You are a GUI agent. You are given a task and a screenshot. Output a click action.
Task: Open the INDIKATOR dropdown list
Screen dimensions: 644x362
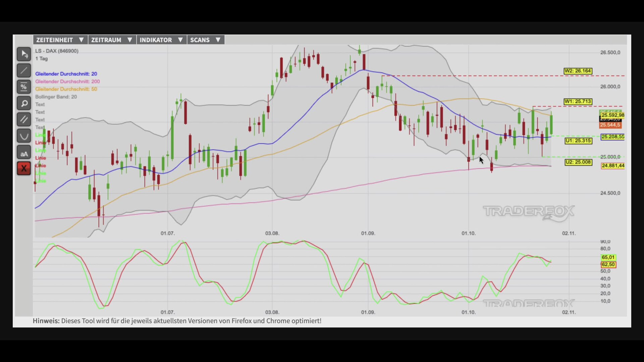162,40
